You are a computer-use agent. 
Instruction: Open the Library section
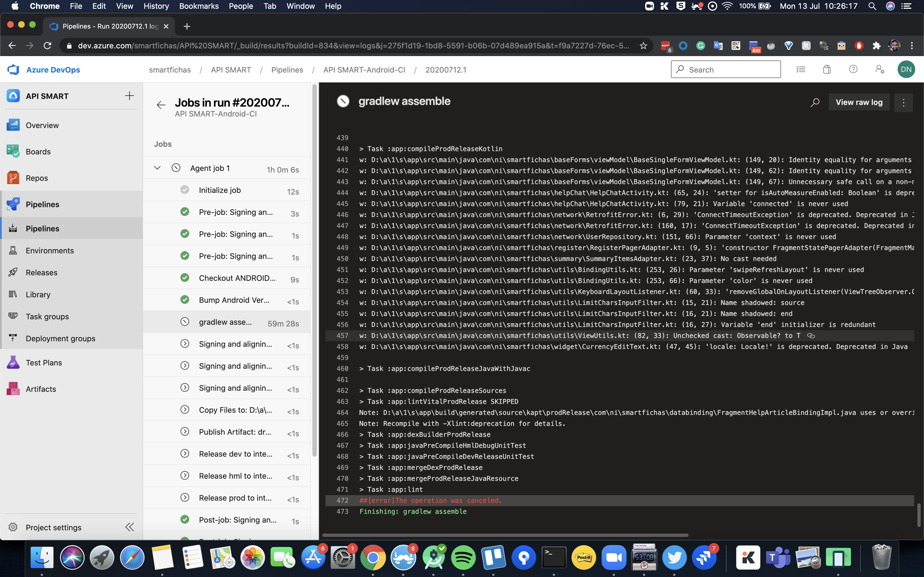(38, 294)
